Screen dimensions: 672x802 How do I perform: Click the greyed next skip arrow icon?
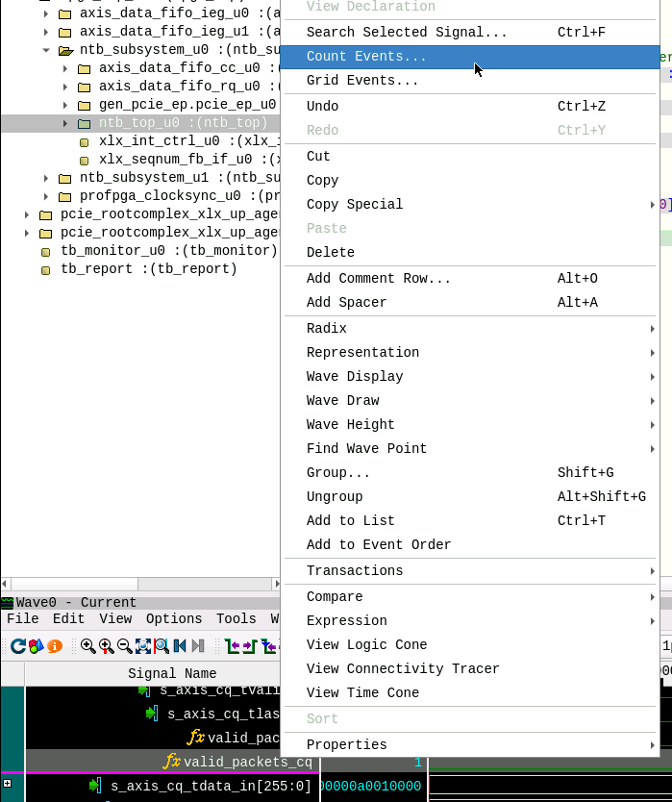pos(198,646)
